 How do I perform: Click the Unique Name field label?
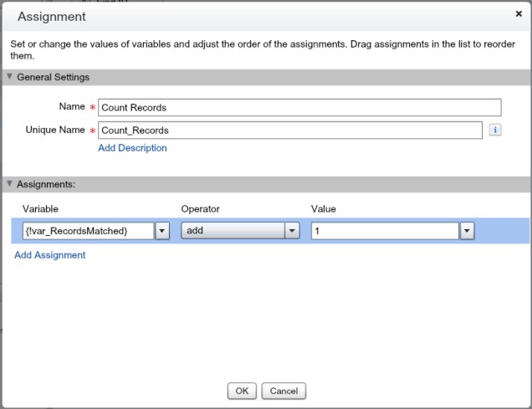[x=56, y=130]
